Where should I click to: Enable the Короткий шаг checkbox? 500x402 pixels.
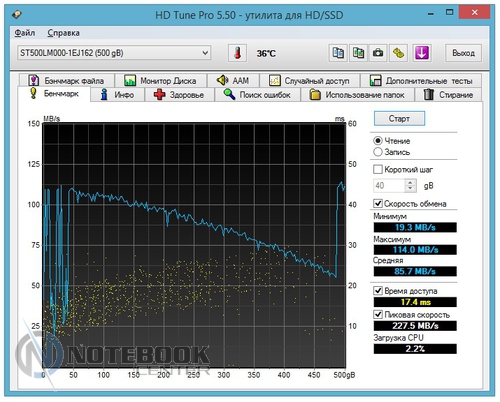[x=378, y=169]
